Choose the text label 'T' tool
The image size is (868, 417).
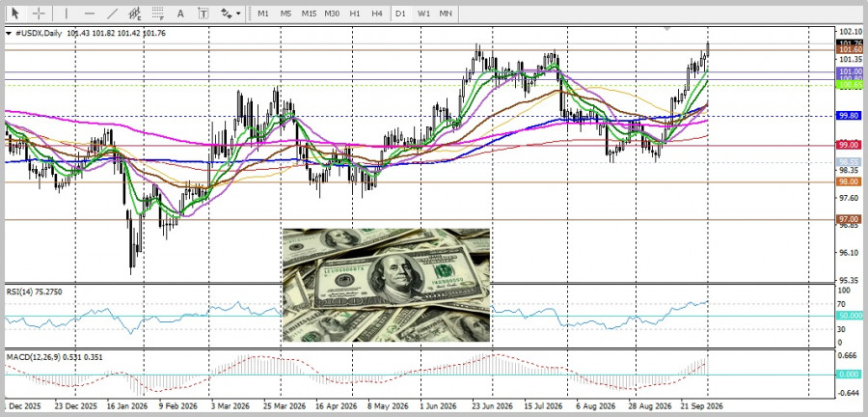click(203, 14)
